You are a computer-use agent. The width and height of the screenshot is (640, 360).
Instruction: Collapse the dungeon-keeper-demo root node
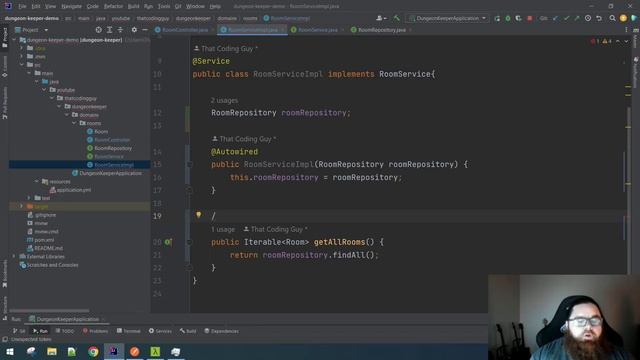point(15,40)
